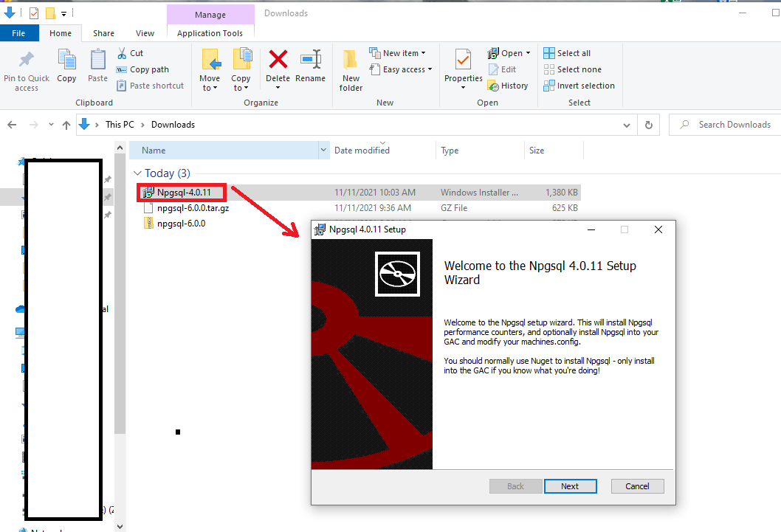The width and height of the screenshot is (781, 532).
Task: Sort by the Size column
Action: coord(554,151)
